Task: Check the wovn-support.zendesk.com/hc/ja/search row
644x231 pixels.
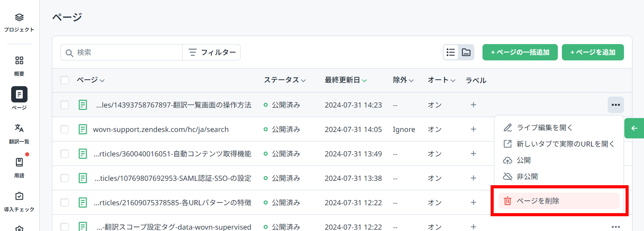Action: click(x=65, y=129)
